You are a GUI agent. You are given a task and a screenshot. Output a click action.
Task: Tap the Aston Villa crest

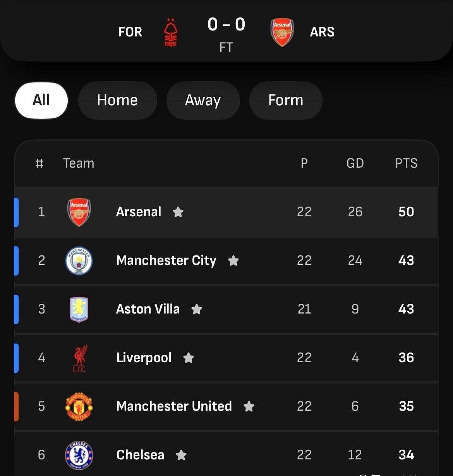tap(79, 309)
